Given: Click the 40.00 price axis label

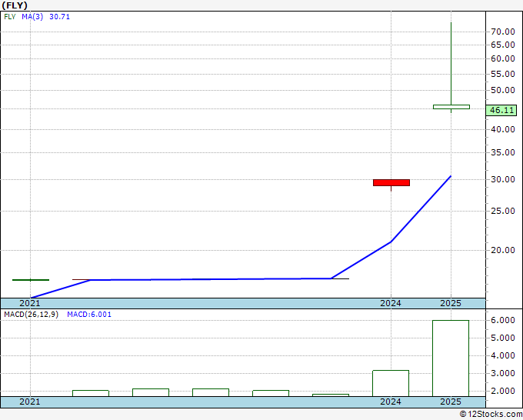Looking at the screenshot, I should [503, 129].
